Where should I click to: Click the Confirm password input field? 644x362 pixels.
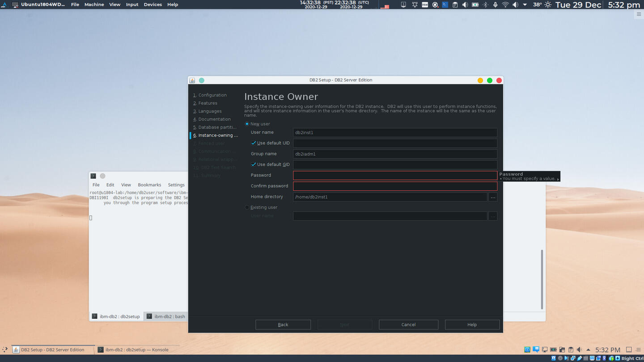click(395, 186)
